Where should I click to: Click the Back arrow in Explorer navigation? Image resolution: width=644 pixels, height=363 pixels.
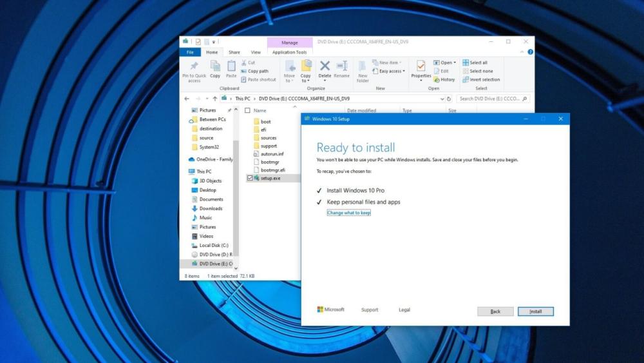[187, 99]
